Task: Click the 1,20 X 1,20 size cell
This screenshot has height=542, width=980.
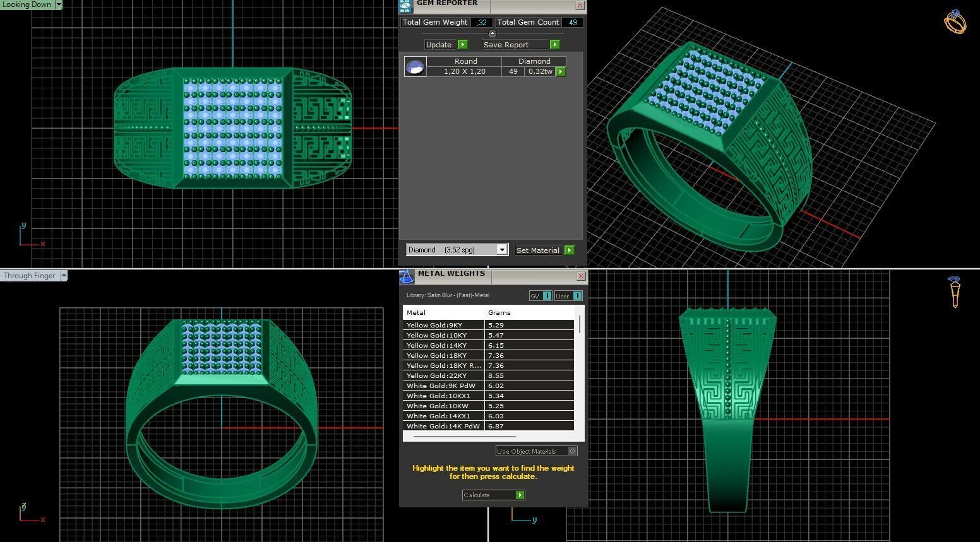Action: [x=465, y=72]
